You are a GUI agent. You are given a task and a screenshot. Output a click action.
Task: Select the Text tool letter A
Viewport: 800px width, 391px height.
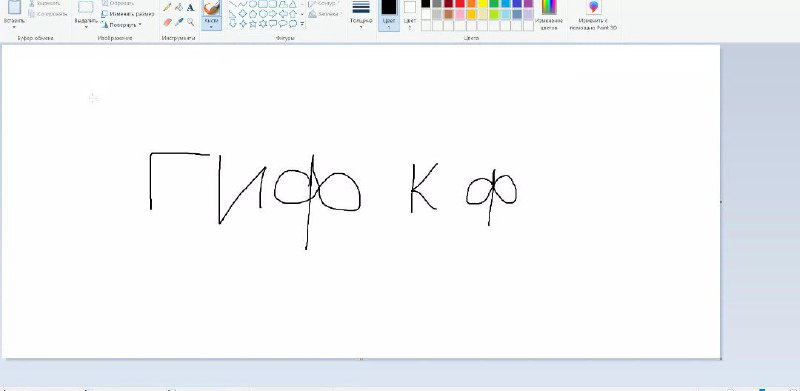(190, 8)
